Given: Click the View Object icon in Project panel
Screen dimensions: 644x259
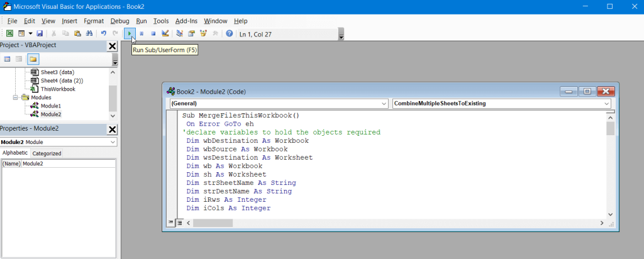Looking at the screenshot, I should click(x=18, y=60).
